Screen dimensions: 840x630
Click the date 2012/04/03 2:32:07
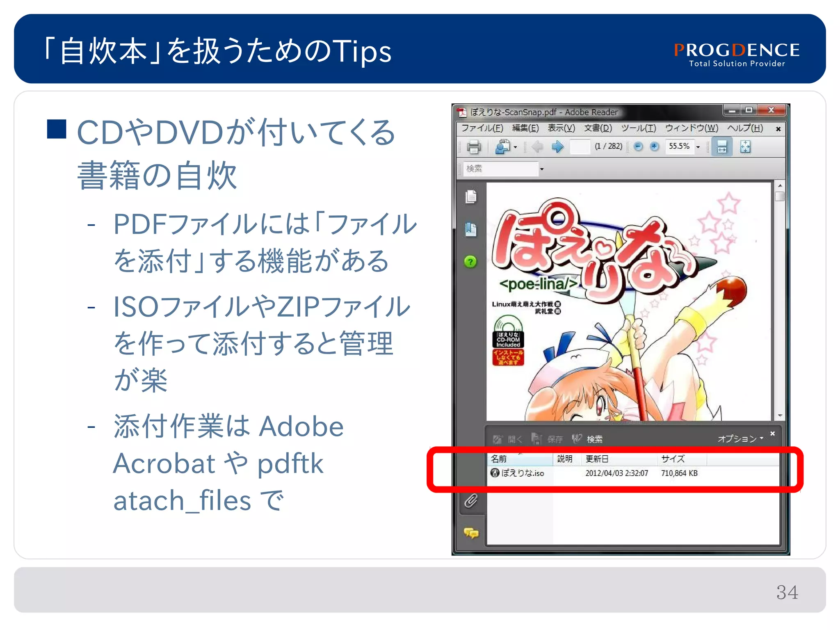[616, 473]
